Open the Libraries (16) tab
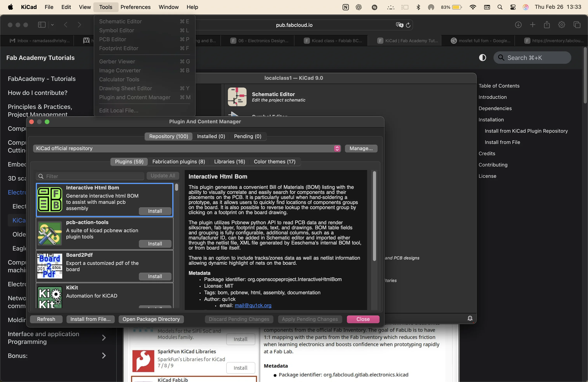Viewport: 588px width, 382px height. click(x=229, y=162)
